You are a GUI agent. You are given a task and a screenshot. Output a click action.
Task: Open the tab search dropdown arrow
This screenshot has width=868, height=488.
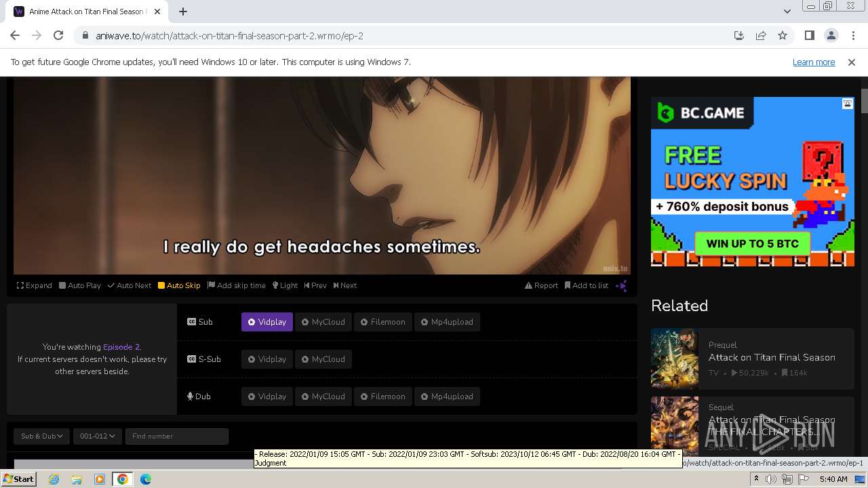(787, 12)
